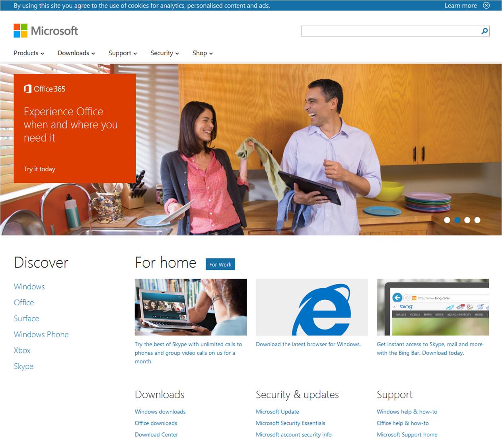Expand the Products menu
Image resolution: width=502 pixels, height=448 pixels.
coord(29,53)
